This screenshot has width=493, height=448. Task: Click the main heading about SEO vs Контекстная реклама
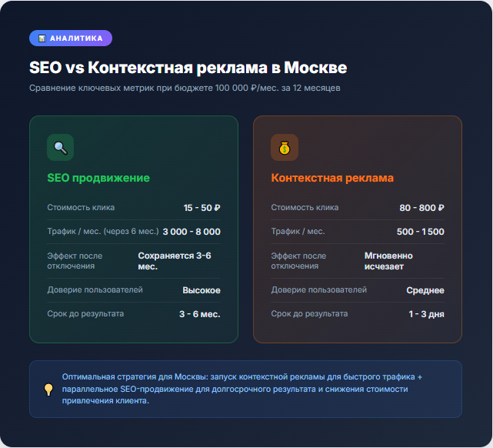point(188,67)
